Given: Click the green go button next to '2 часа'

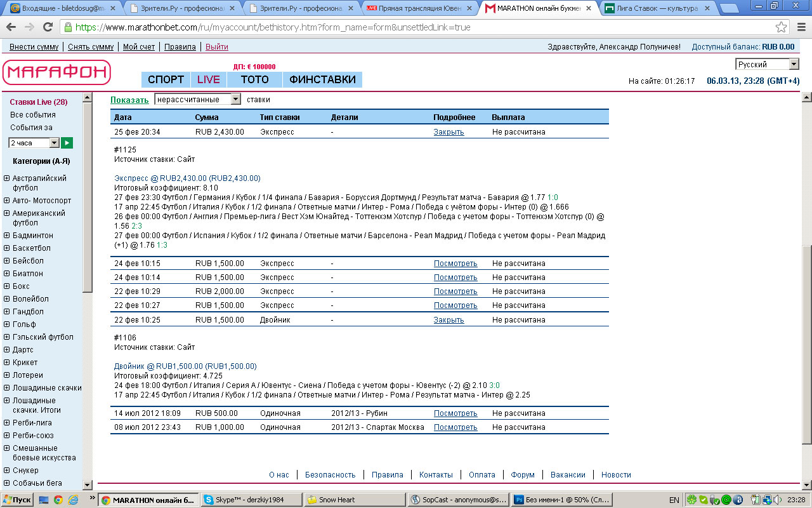Looking at the screenshot, I should click(x=67, y=143).
